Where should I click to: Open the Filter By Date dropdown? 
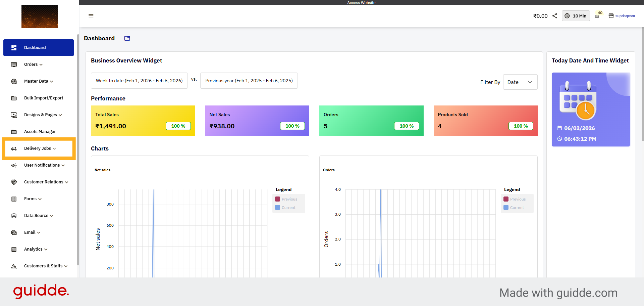pos(520,82)
